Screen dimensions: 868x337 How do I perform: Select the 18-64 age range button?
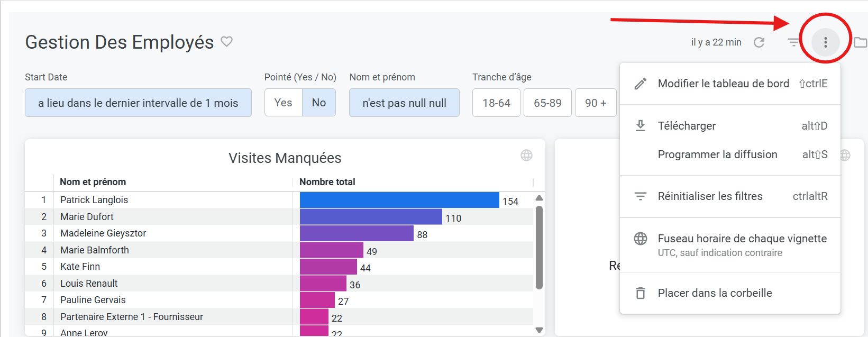click(496, 103)
